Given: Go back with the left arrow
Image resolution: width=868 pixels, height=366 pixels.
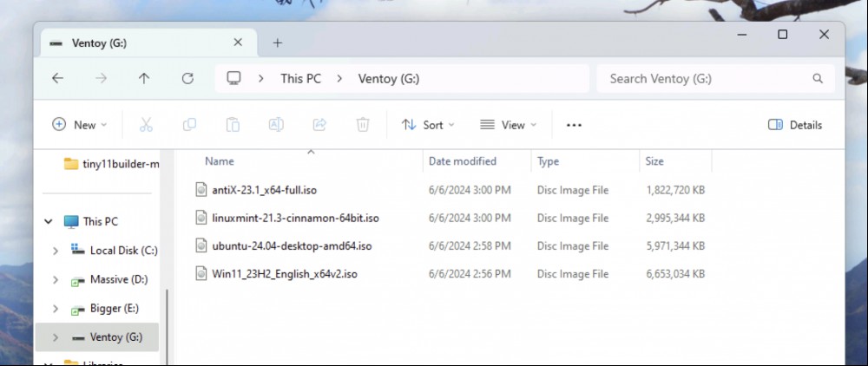Looking at the screenshot, I should pos(57,79).
